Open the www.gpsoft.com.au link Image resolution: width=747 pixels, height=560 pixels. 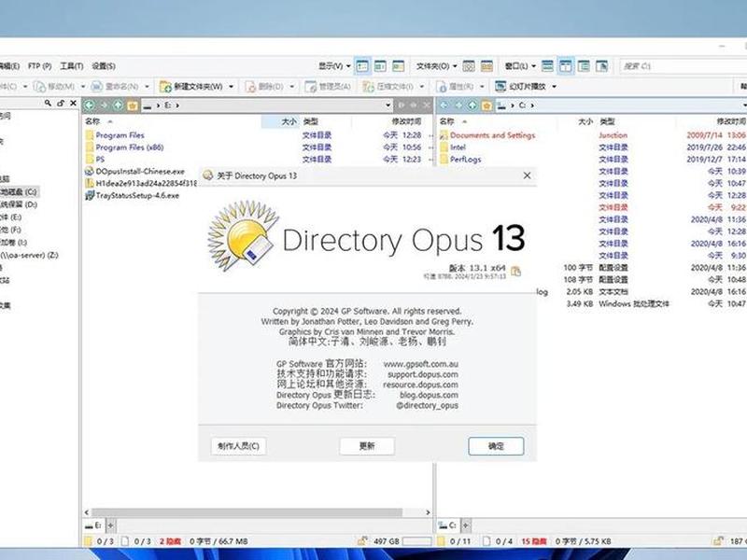pyautogui.click(x=421, y=364)
